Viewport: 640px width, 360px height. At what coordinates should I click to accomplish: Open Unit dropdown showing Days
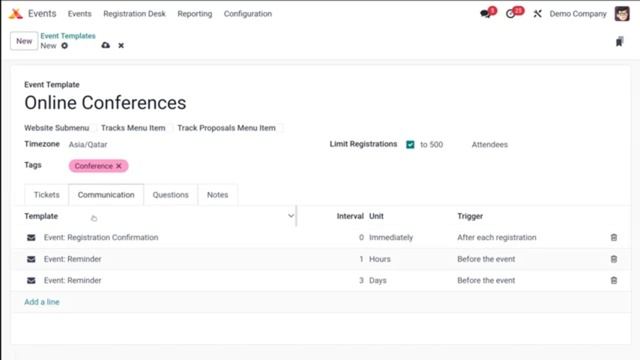click(378, 280)
